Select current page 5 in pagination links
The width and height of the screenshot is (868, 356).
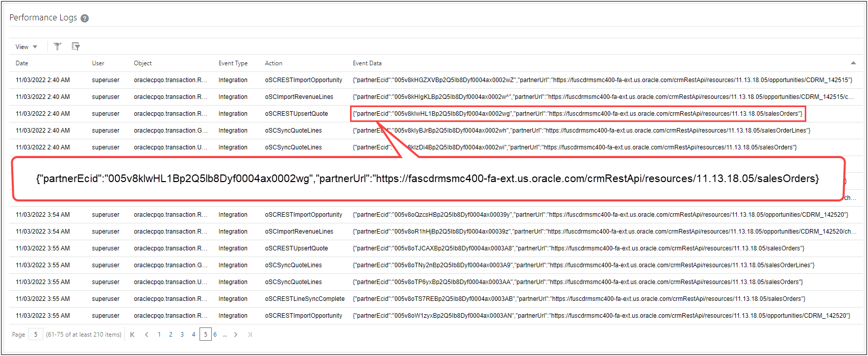tap(206, 335)
